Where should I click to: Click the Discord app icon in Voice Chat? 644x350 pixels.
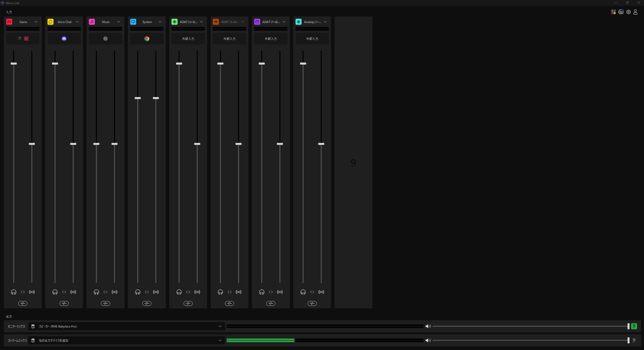pos(64,39)
